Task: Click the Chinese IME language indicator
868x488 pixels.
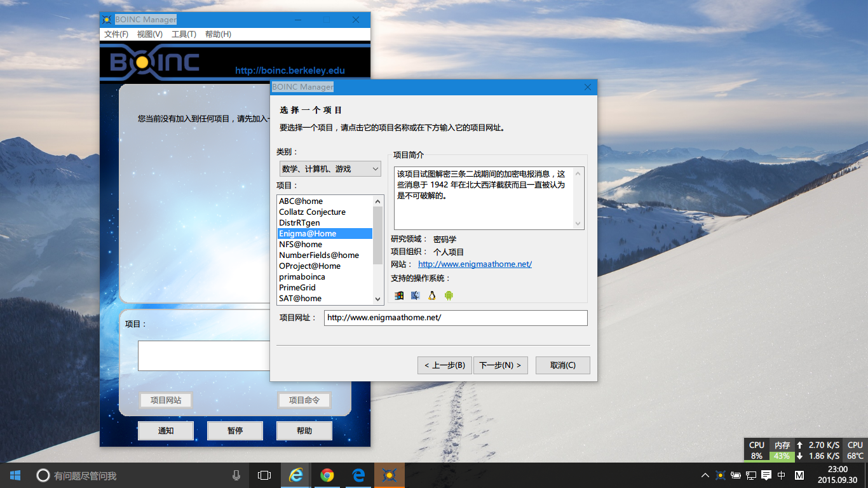Action: [x=782, y=475]
